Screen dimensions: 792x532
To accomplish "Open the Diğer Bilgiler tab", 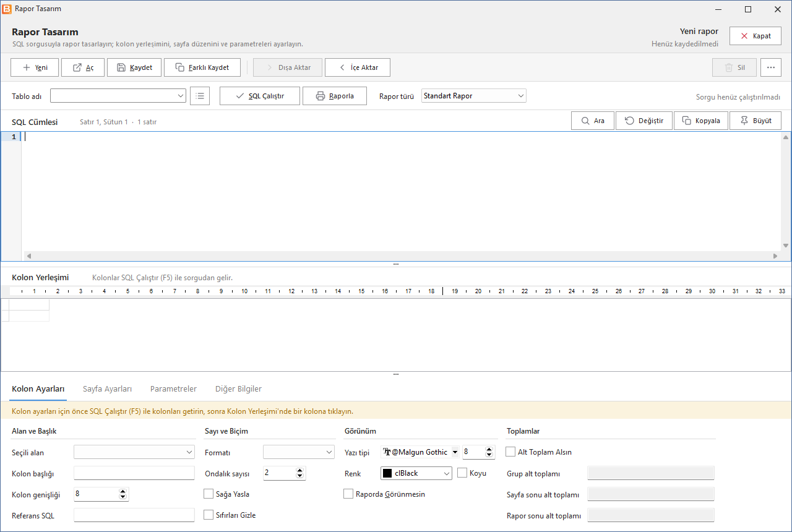I will click(238, 389).
